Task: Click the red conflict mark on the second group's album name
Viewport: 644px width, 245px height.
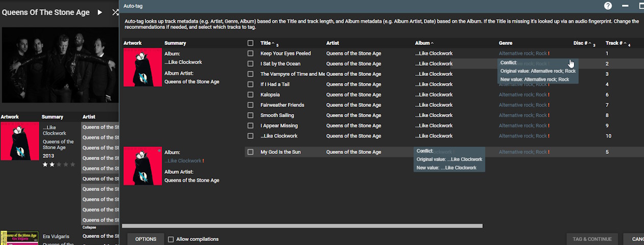Action: pyautogui.click(x=203, y=161)
